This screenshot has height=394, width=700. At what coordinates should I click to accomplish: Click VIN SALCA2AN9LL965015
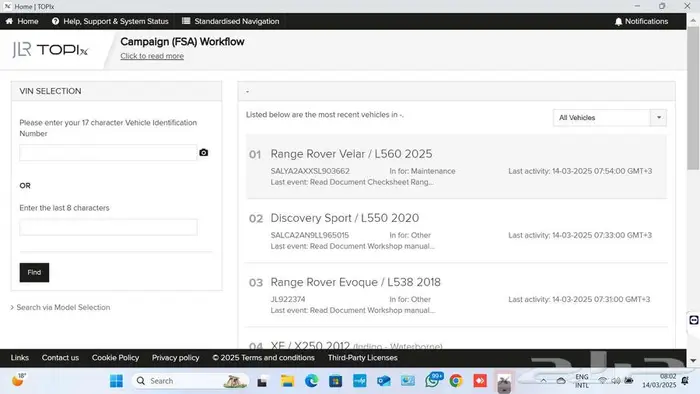pyautogui.click(x=309, y=235)
